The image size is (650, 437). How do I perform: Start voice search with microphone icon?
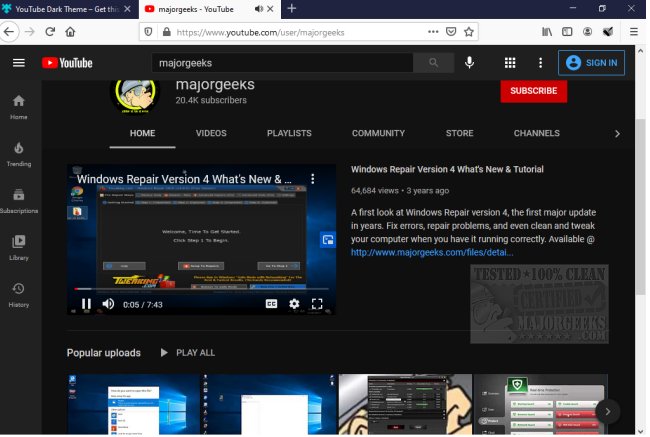click(x=469, y=63)
